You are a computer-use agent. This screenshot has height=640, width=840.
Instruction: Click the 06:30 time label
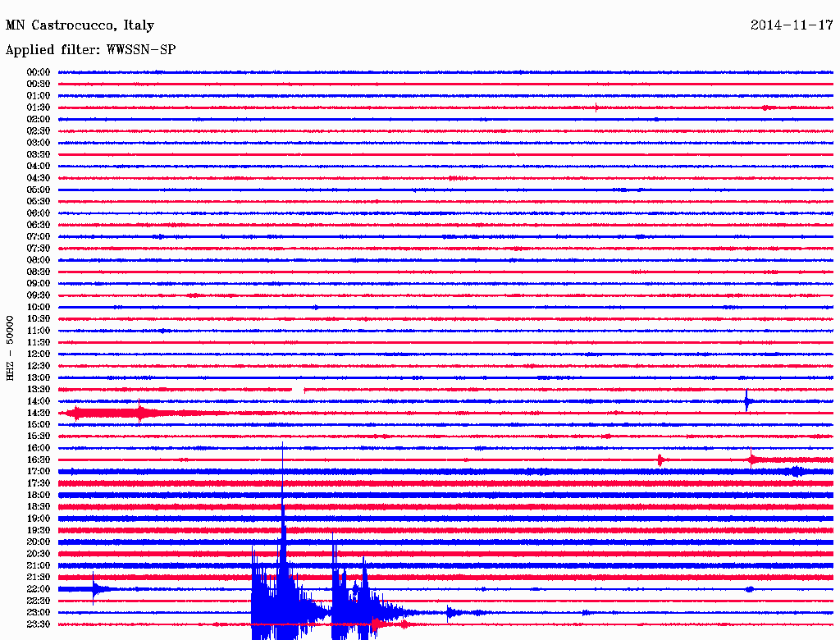39,225
